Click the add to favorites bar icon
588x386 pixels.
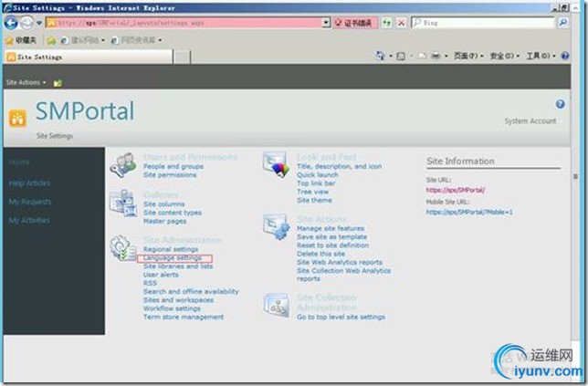(52, 40)
